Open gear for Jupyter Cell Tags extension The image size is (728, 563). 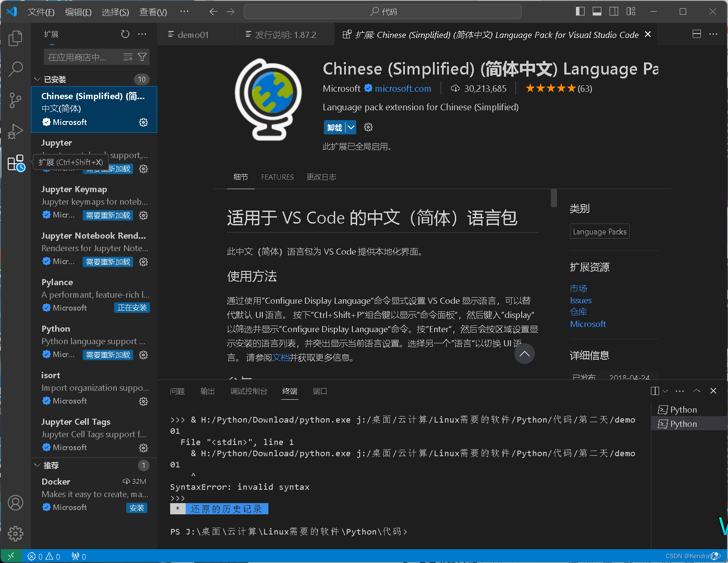pyautogui.click(x=143, y=448)
